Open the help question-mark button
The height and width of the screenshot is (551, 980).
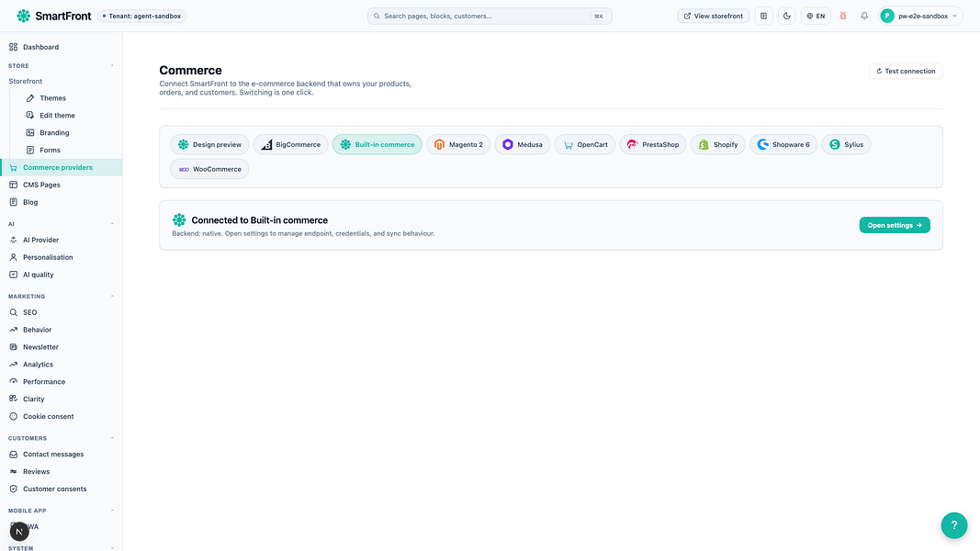pyautogui.click(x=953, y=525)
